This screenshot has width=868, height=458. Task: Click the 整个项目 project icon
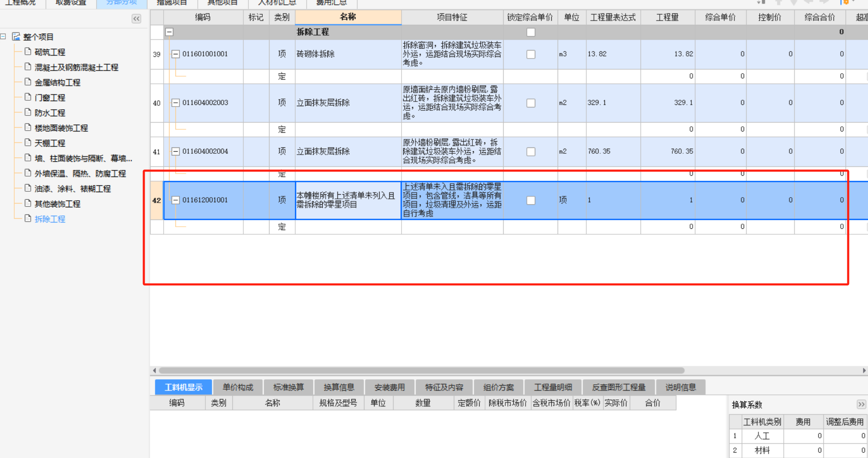click(16, 37)
